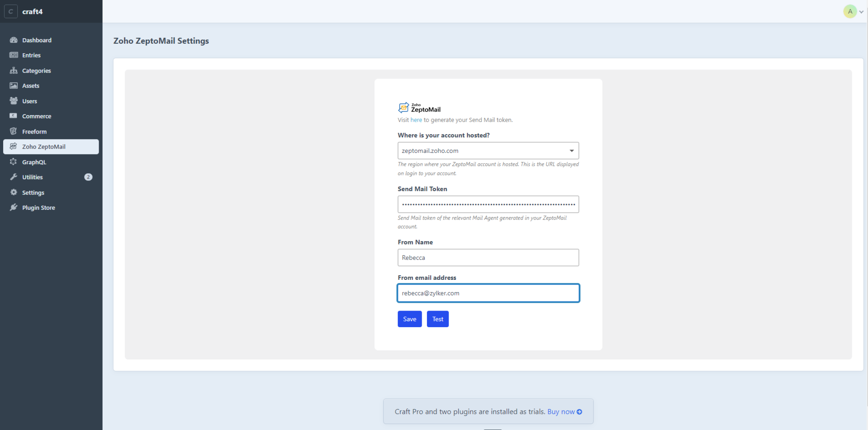Click the user avatar A icon
868x430 pixels.
click(x=850, y=11)
